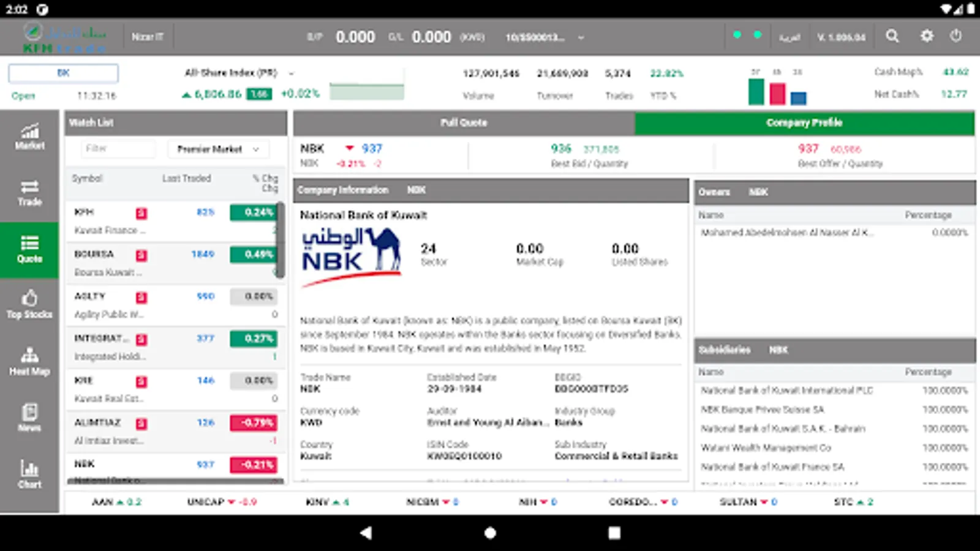
Task: Open the Trade section in sidebar
Action: (29, 193)
